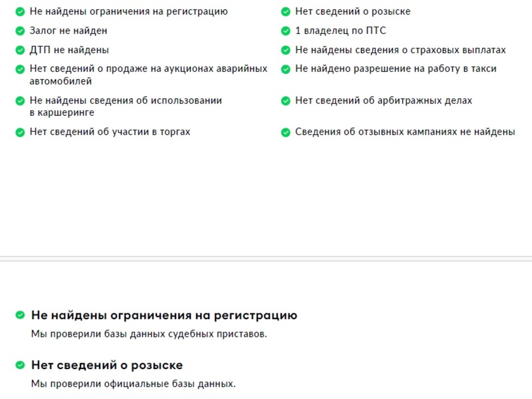Click the check icon next to "ДТП не найдены"
Screen dimensions: 532x399
(x=20, y=50)
